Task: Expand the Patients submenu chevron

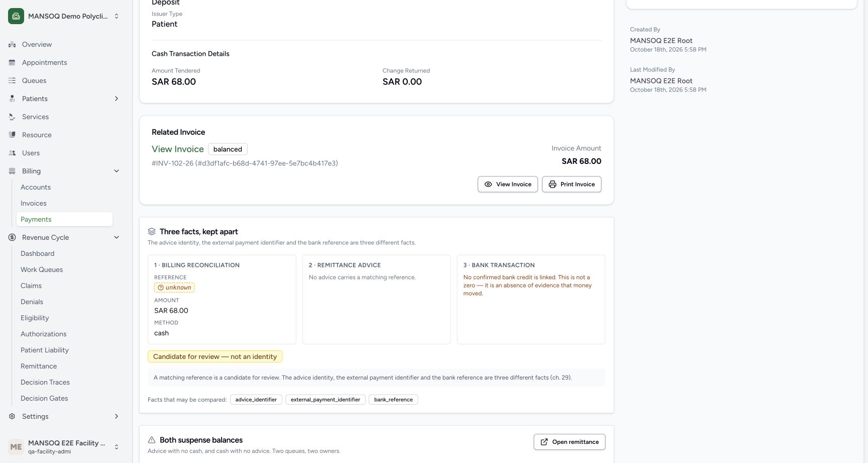Action: tap(117, 99)
